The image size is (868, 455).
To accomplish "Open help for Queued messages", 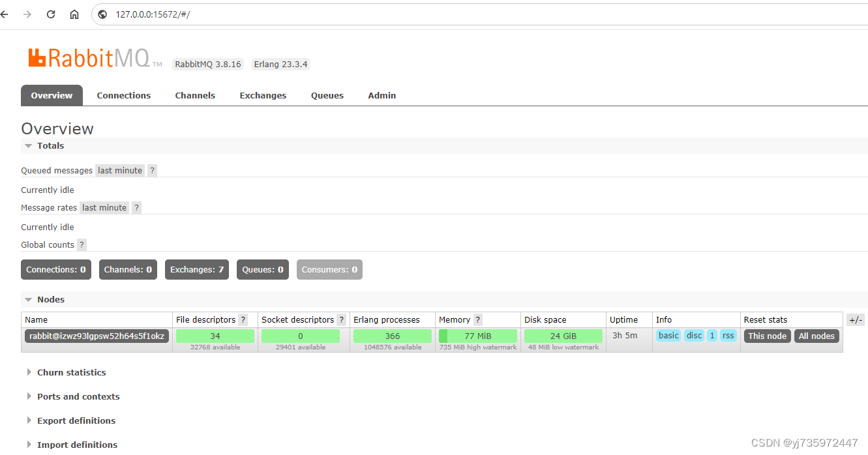I will pos(152,171).
